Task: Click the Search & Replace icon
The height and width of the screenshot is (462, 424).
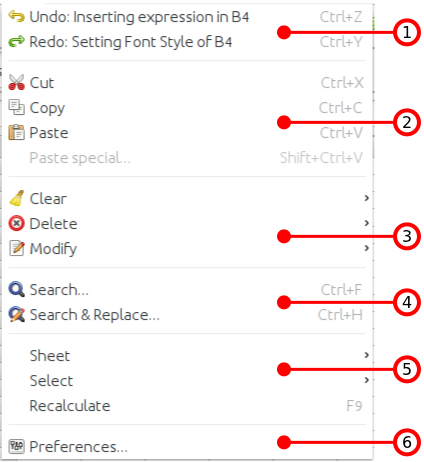Action: tap(16, 314)
